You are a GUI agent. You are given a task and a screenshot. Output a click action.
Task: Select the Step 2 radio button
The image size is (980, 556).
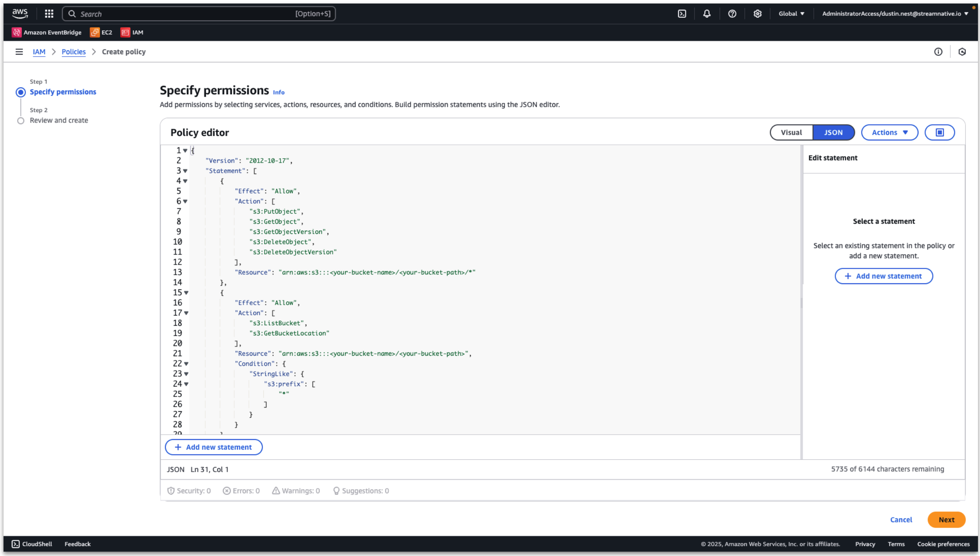(21, 121)
